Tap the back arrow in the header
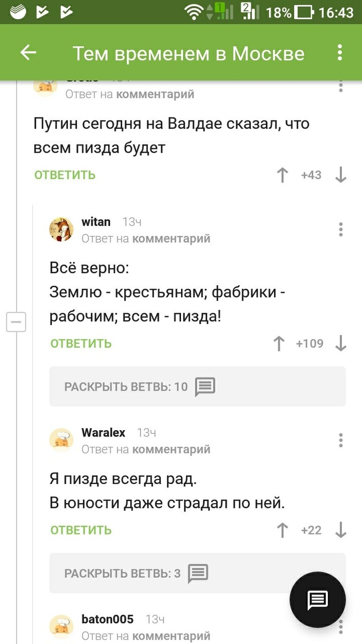The width and height of the screenshot is (362, 644). pos(28,52)
